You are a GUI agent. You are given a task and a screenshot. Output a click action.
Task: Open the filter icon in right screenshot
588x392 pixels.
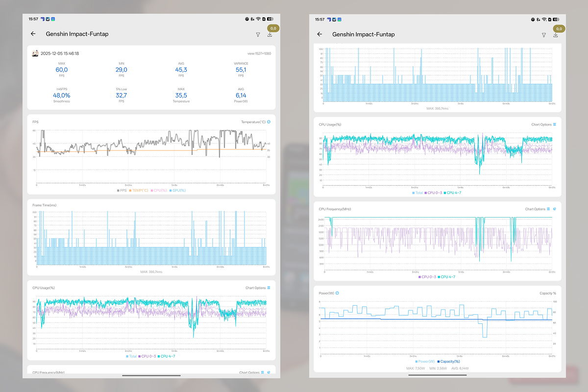tap(544, 35)
